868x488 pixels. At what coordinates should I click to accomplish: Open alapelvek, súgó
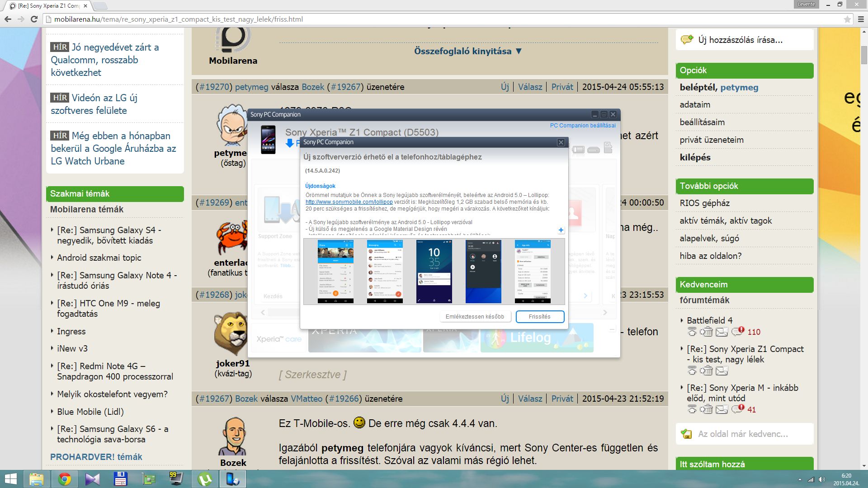point(709,238)
